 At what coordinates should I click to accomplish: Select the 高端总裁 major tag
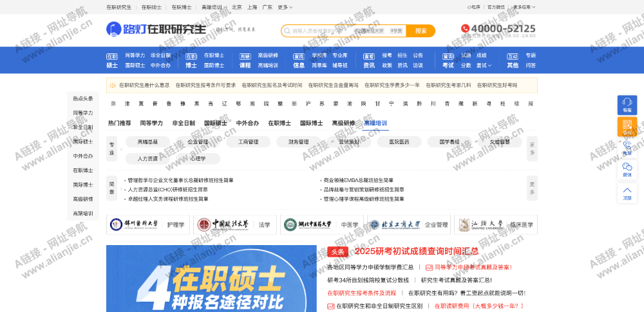pyautogui.click(x=148, y=142)
